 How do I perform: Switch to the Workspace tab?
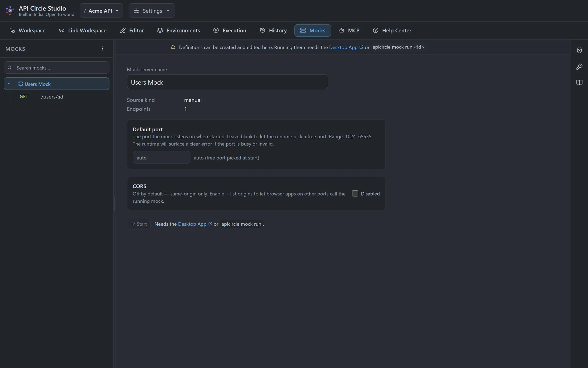click(x=27, y=30)
